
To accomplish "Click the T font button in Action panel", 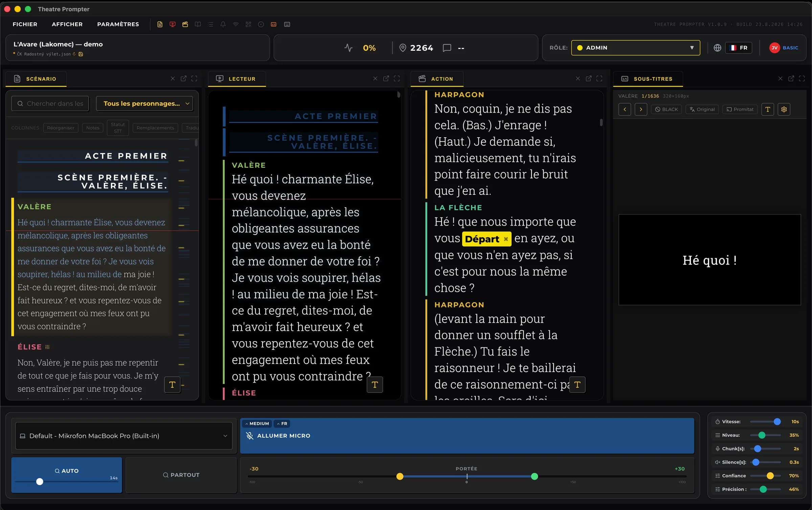I will [578, 385].
